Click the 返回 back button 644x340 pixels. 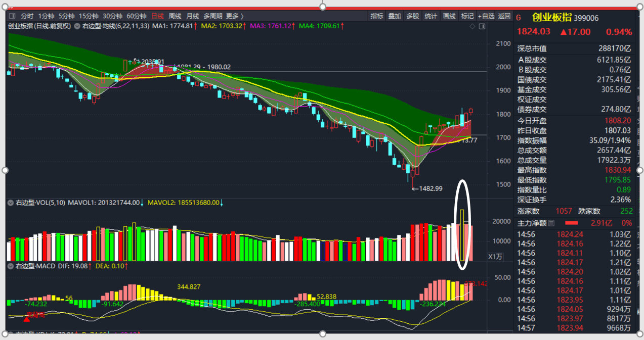pyautogui.click(x=504, y=16)
